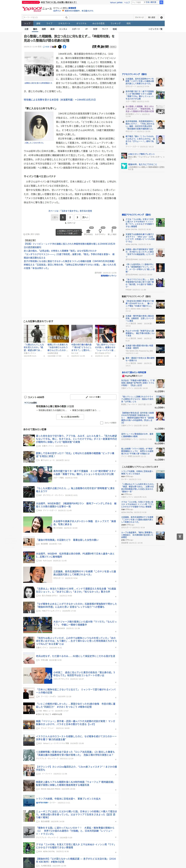Open the エンタメ category
The image size is (186, 868).
(x=63, y=29)
